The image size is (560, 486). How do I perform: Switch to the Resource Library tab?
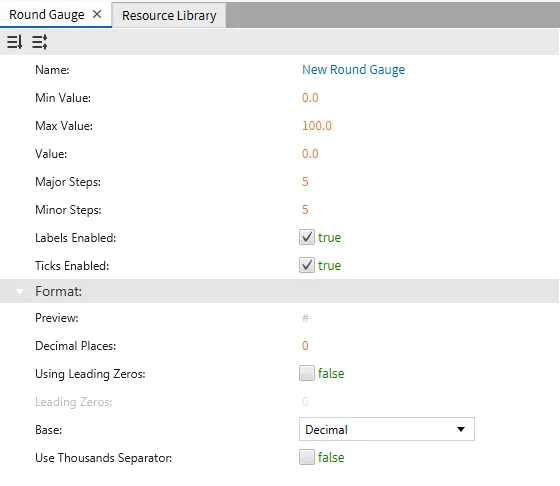[169, 15]
